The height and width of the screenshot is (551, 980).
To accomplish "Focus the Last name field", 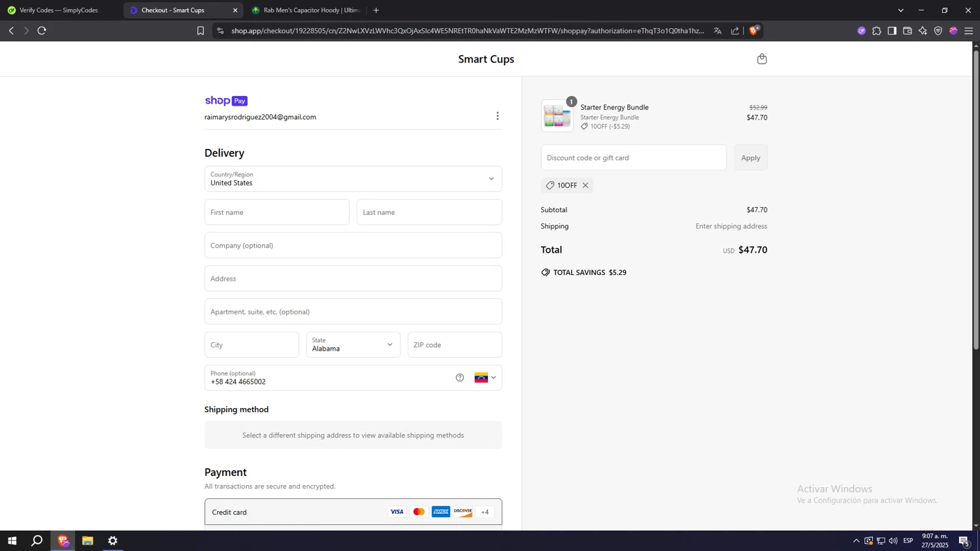I will point(429,212).
